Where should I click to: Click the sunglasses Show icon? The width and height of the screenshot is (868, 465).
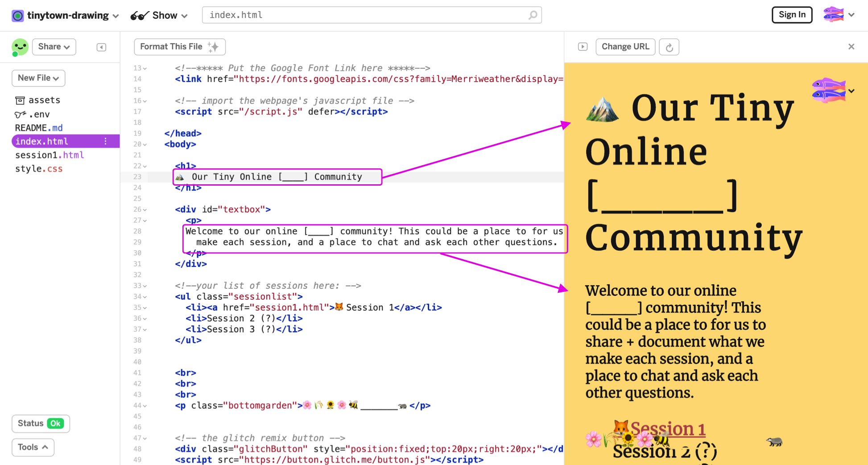[x=139, y=16]
